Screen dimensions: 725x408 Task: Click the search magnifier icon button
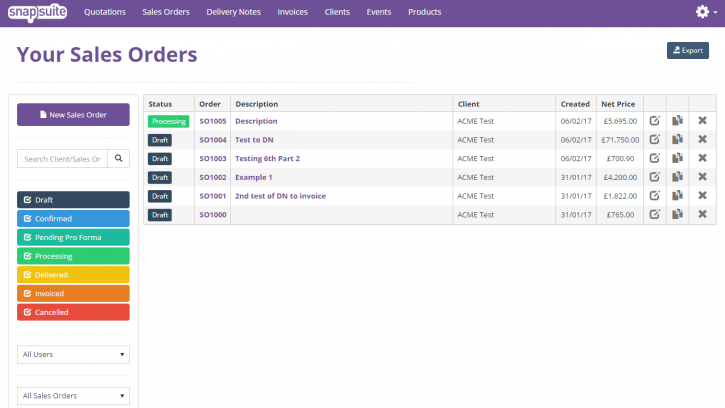point(118,159)
